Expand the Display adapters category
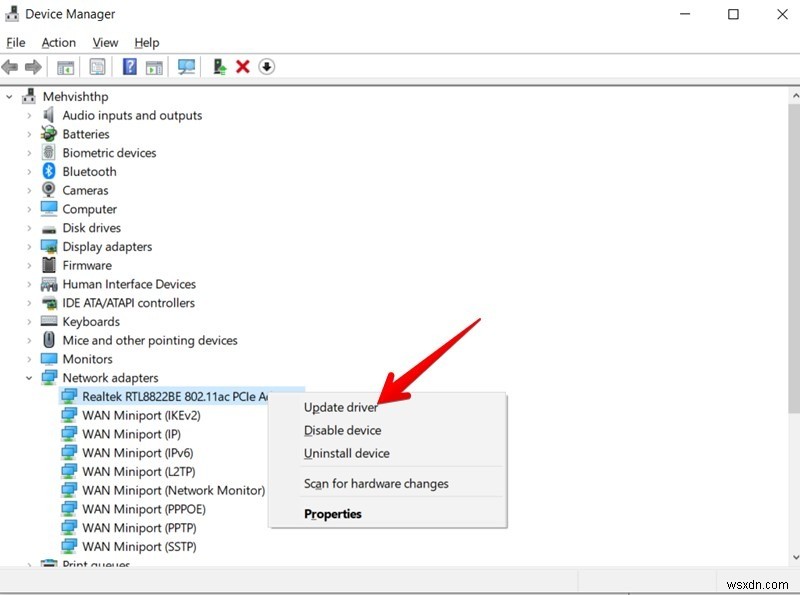 coord(28,246)
